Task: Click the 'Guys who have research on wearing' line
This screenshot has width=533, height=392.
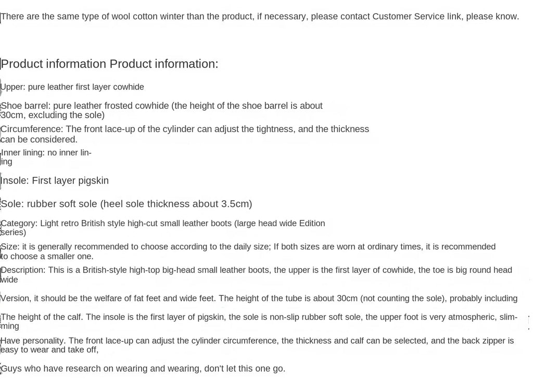Action: (143, 369)
